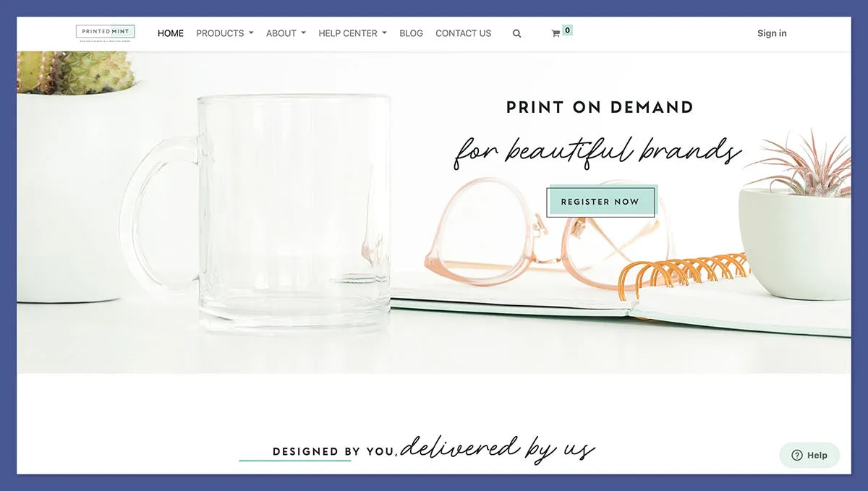Open the search magnifier icon
This screenshot has height=491, width=868.
coord(516,33)
